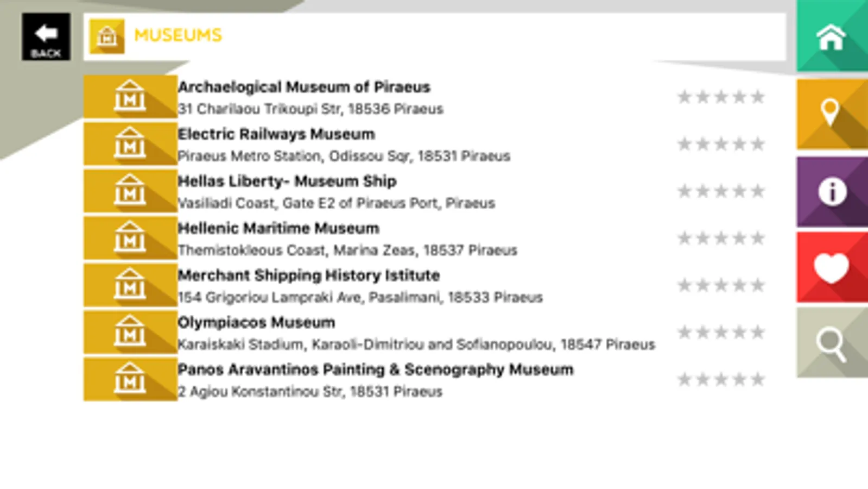Image resolution: width=868 pixels, height=489 pixels.
Task: Click the Electric Railways Museum building icon
Action: 130,144
